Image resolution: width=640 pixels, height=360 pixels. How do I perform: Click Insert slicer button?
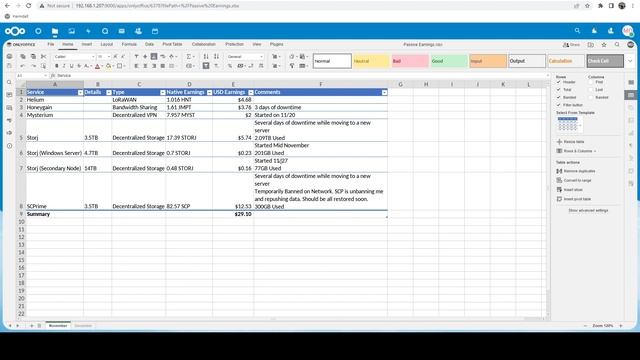pyautogui.click(x=570, y=190)
